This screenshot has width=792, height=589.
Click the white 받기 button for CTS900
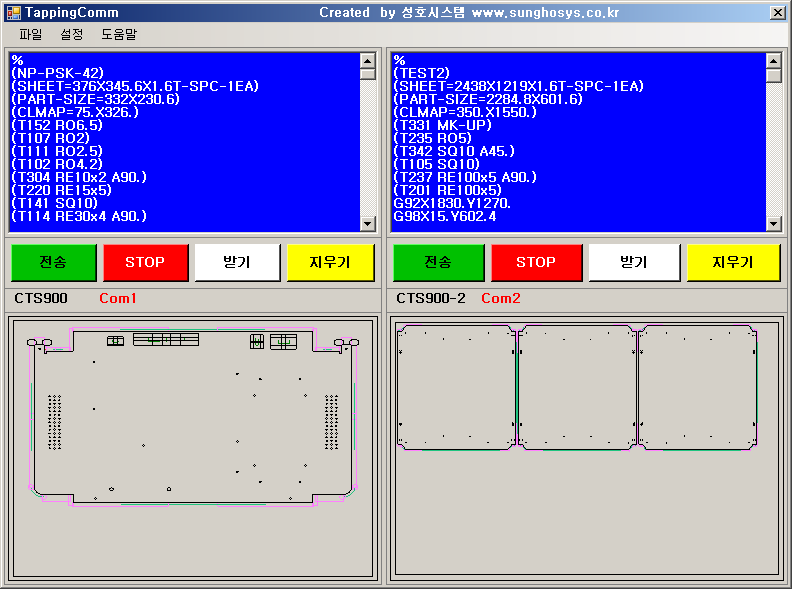(x=237, y=262)
